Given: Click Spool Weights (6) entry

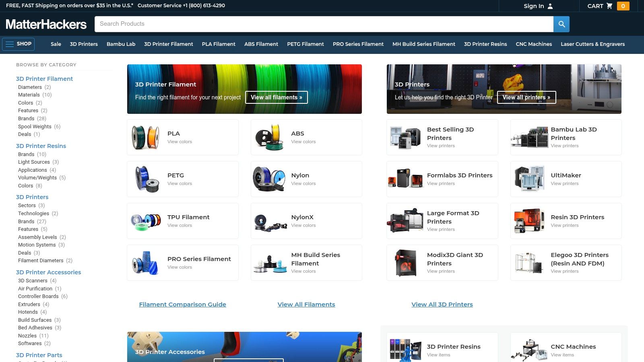Looking at the screenshot, I should click(x=39, y=127).
